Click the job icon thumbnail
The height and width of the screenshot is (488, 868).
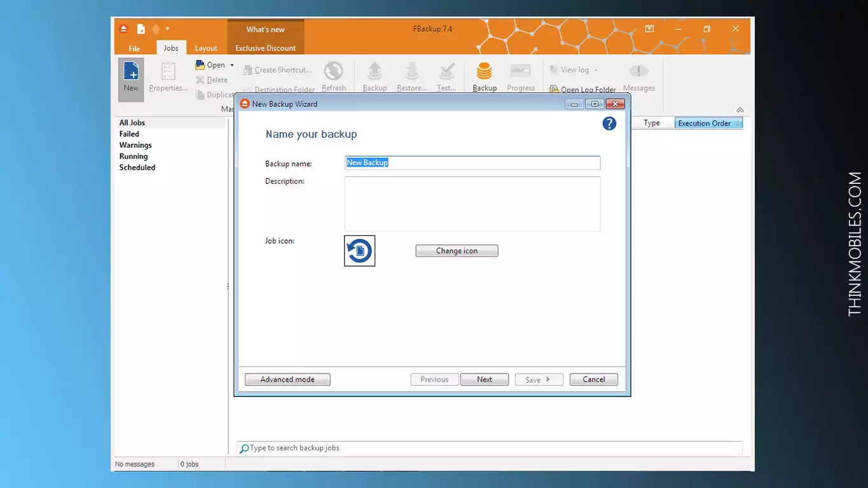[359, 251]
